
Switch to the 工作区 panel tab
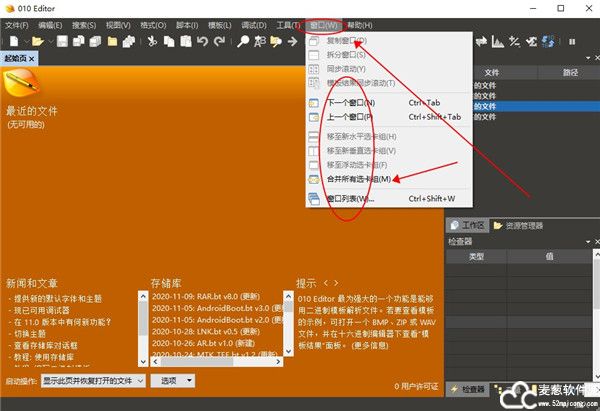(x=467, y=225)
